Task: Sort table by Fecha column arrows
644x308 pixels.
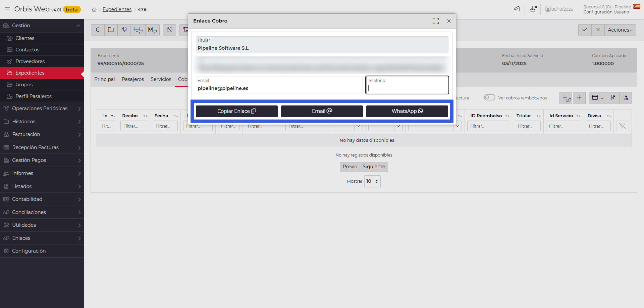Action: 176,116
